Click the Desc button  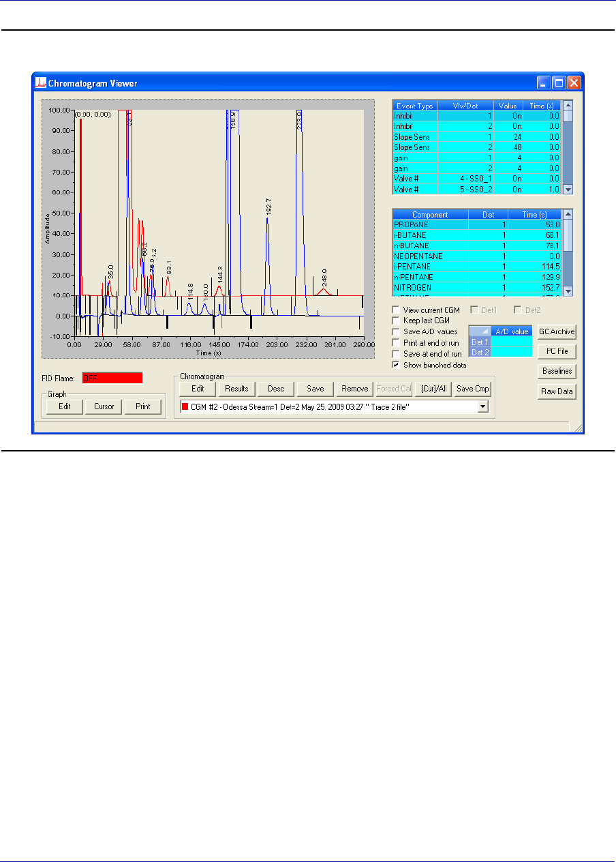(276, 389)
